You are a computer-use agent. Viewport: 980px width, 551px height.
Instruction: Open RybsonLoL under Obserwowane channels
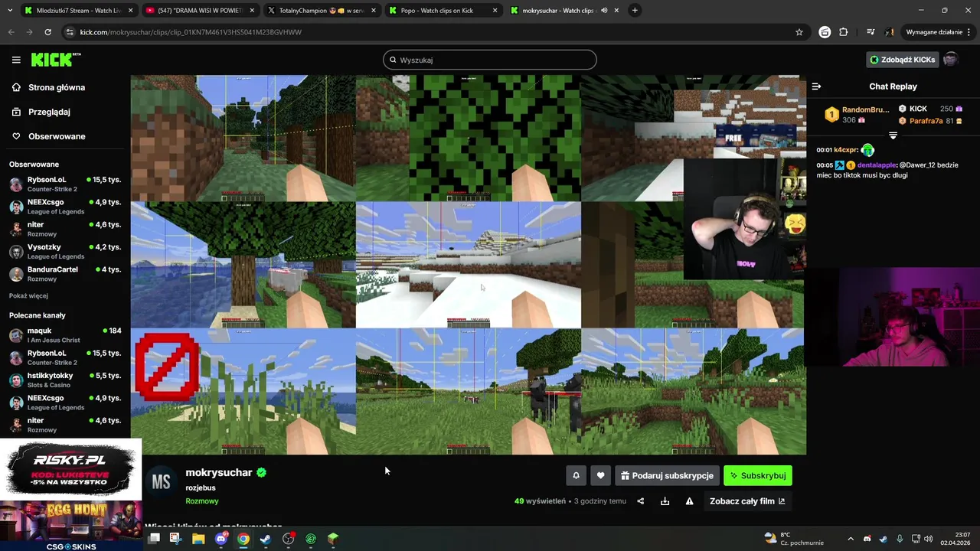point(65,184)
